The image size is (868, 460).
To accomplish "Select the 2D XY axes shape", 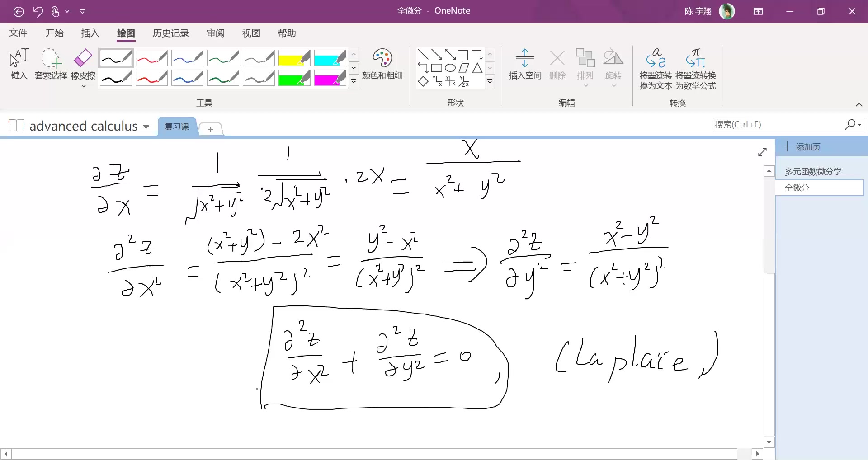I will pyautogui.click(x=450, y=81).
